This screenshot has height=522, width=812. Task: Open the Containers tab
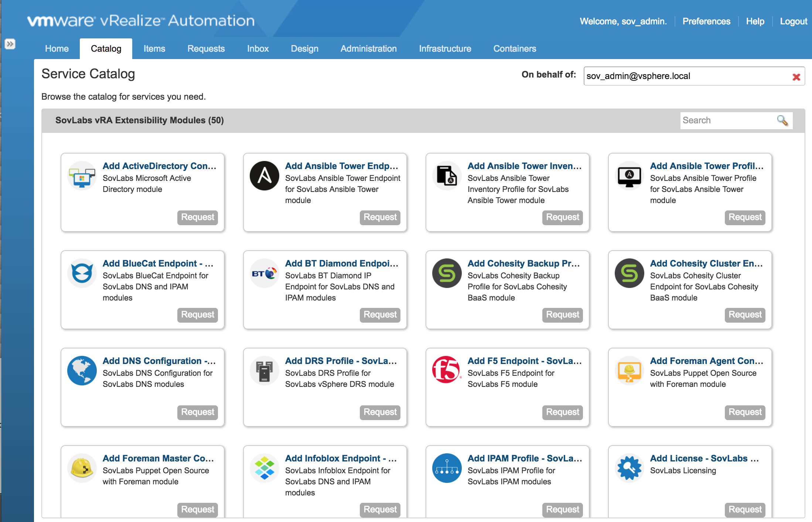(515, 49)
